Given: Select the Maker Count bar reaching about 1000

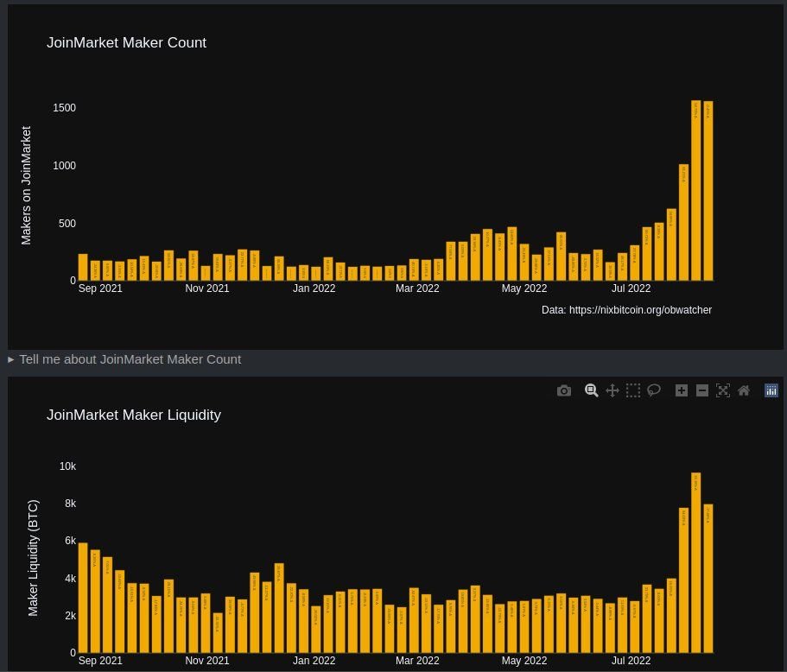Looking at the screenshot, I should [x=683, y=222].
